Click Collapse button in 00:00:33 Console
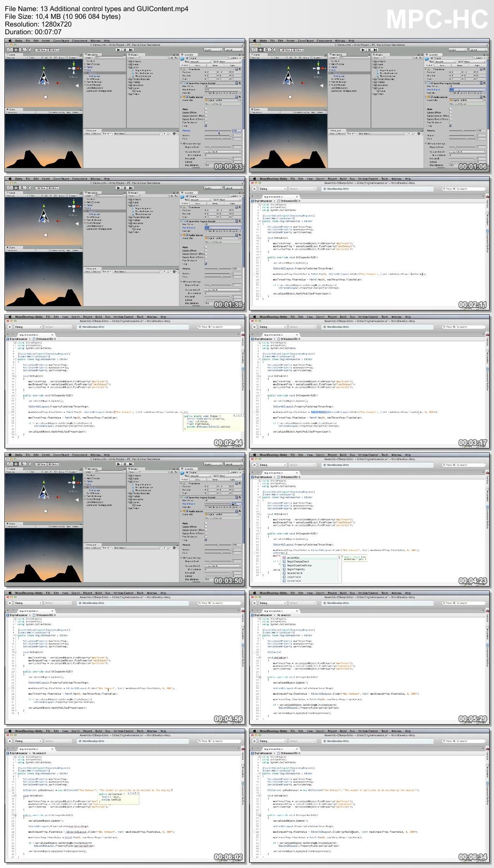Viewport: 494px width, 868px height. click(96, 134)
